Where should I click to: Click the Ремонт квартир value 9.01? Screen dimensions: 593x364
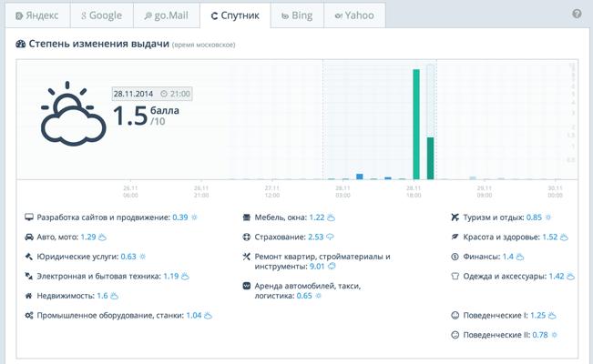click(317, 267)
